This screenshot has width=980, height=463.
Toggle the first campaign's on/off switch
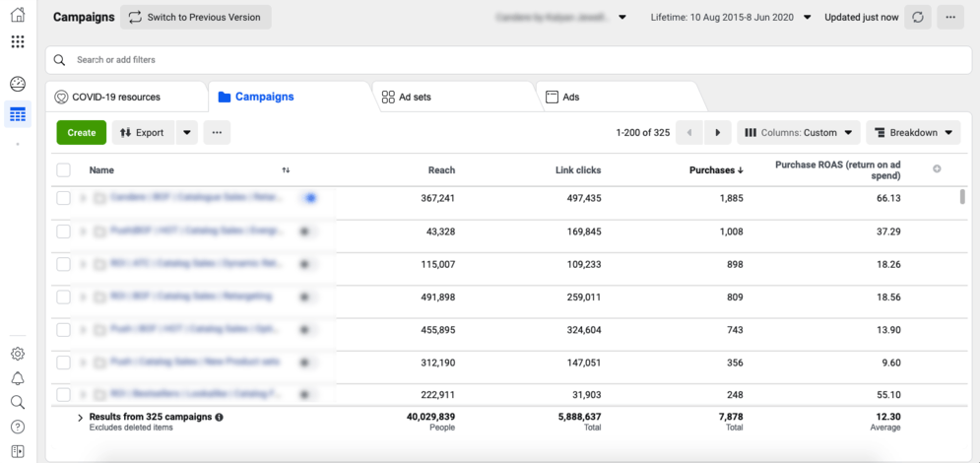(x=308, y=198)
